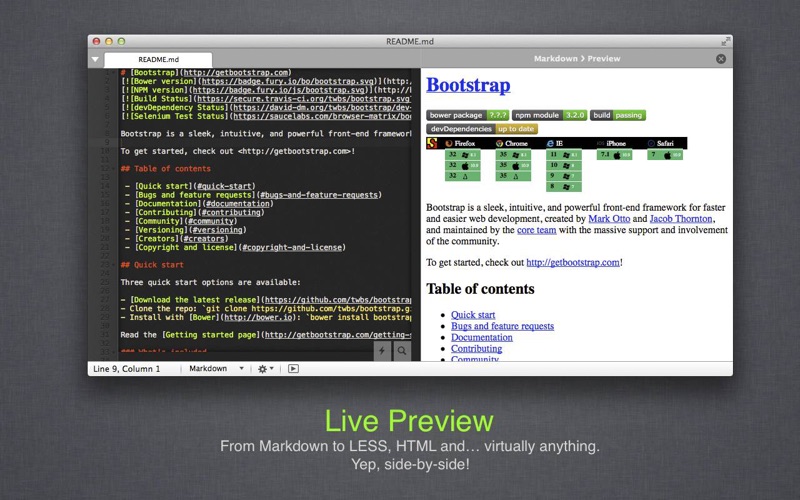Enter full screen via title bar arrows icon
Image resolution: width=800 pixels, height=500 pixels.
726,41
